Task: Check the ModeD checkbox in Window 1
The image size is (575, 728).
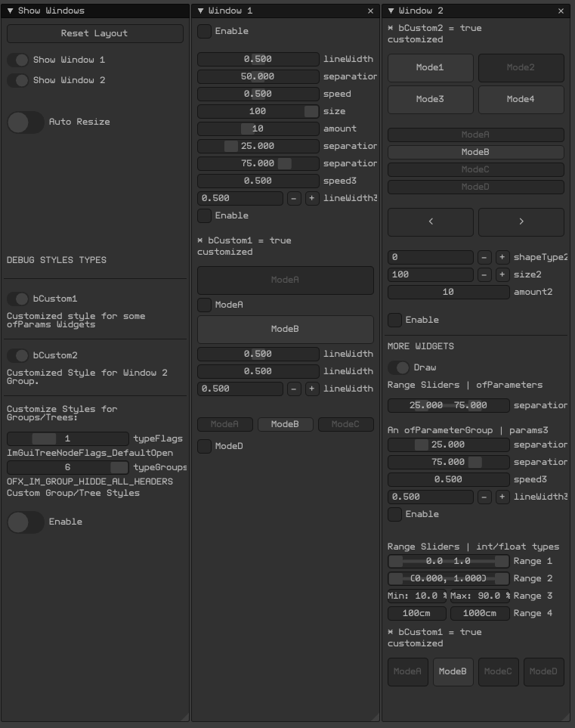Action: tap(204, 446)
